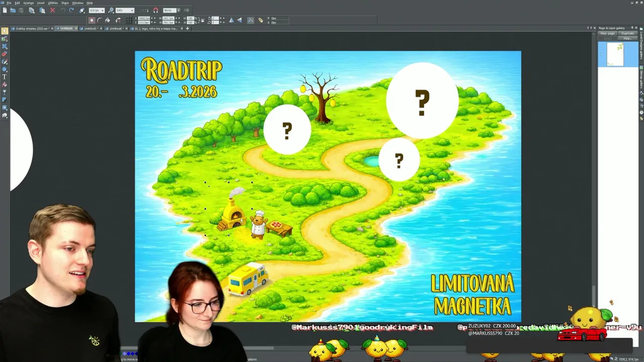Select the Fill bucket tool
This screenshot has width=644, height=362.
click(x=5, y=84)
